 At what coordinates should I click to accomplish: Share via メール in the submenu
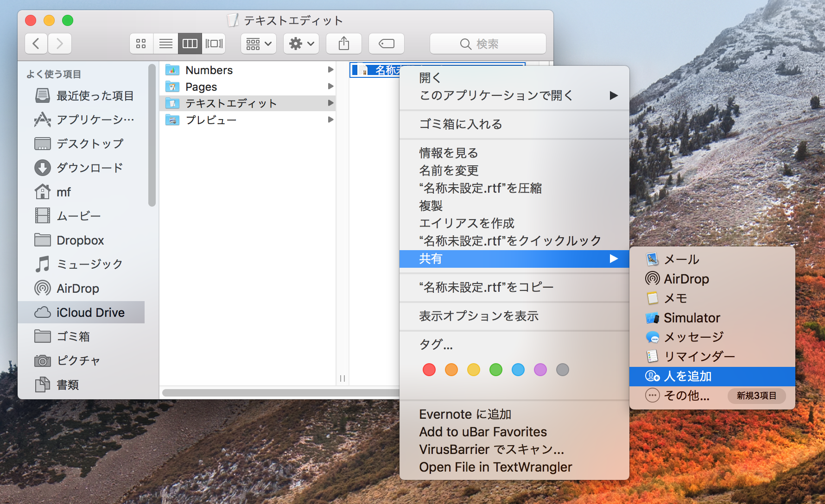(x=712, y=259)
